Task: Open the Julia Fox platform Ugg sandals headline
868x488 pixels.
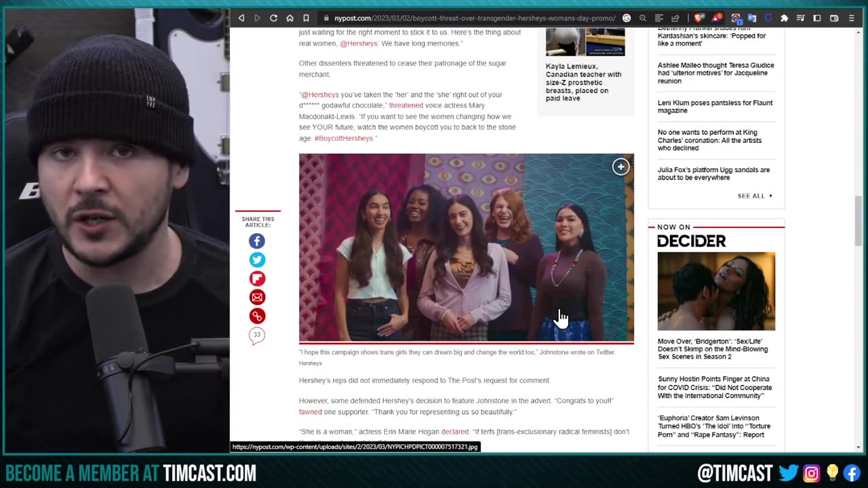Action: click(x=713, y=174)
